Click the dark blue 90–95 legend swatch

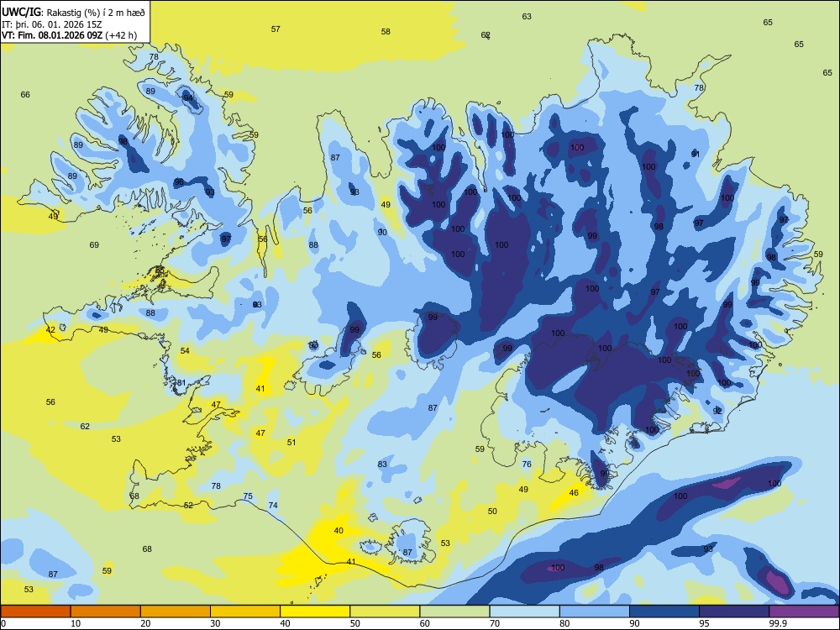664,612
